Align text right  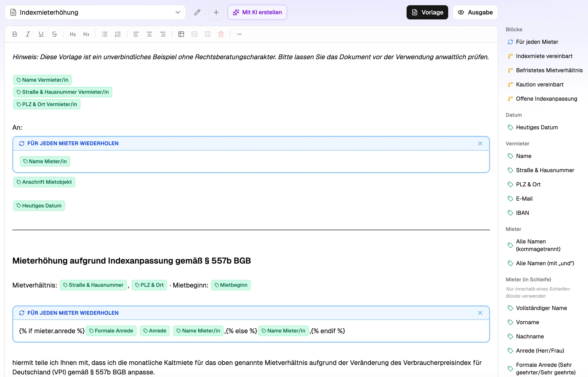click(x=163, y=34)
